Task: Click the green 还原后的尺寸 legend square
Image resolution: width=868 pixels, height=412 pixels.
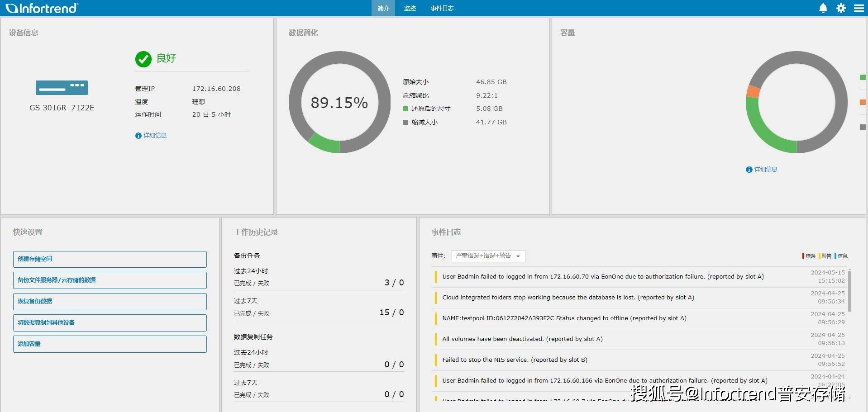Action: 405,109
